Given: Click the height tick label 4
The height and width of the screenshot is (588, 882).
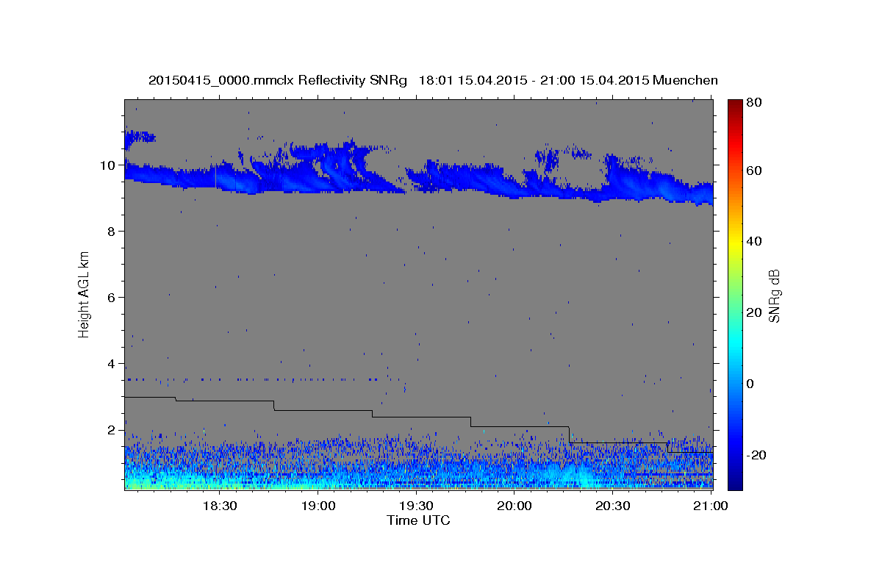Looking at the screenshot, I should tap(113, 363).
